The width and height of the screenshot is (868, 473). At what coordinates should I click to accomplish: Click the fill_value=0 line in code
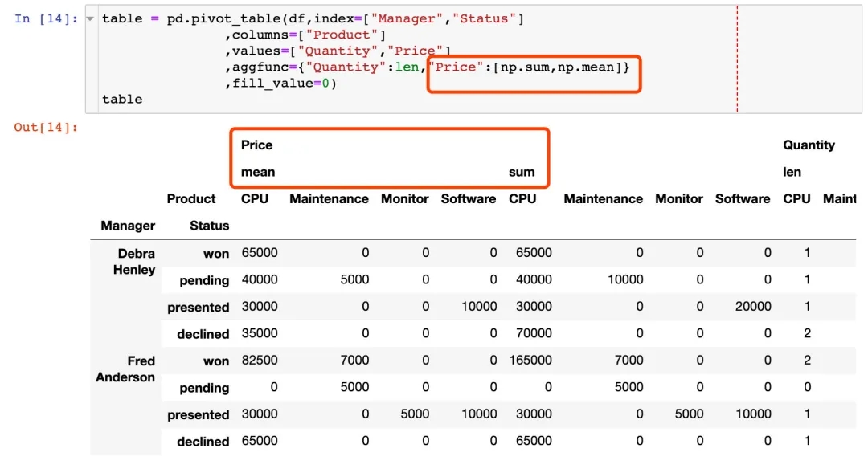coord(280,83)
